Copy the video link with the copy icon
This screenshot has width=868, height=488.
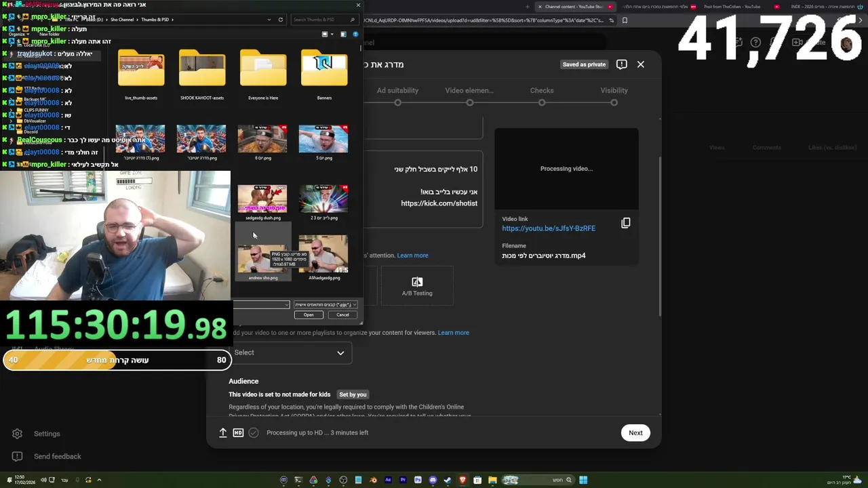[x=625, y=223]
